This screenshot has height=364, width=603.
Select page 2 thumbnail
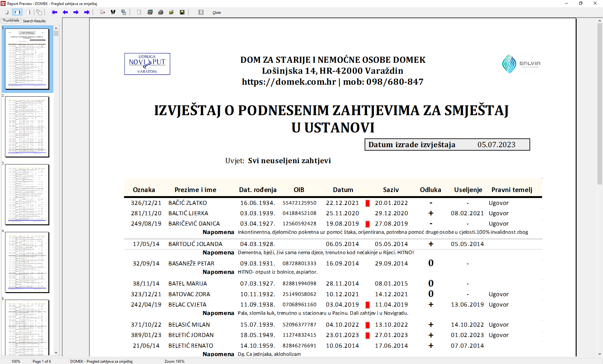(x=27, y=127)
